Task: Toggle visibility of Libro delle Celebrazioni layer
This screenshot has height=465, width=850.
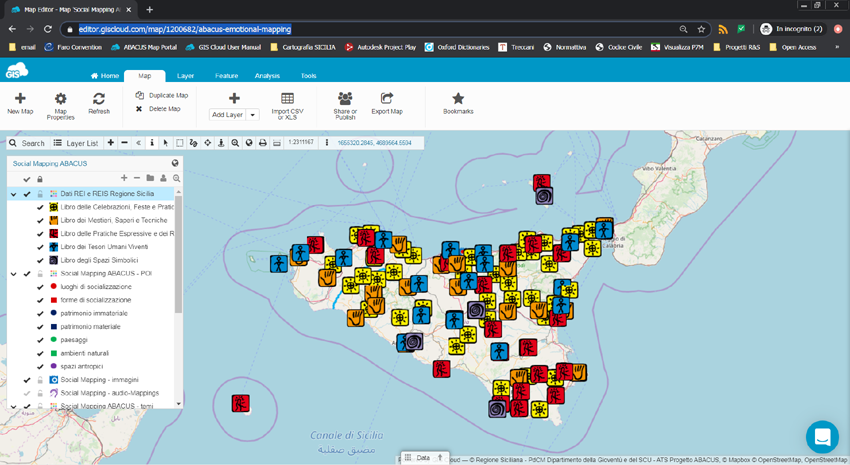Action: pyautogui.click(x=40, y=207)
